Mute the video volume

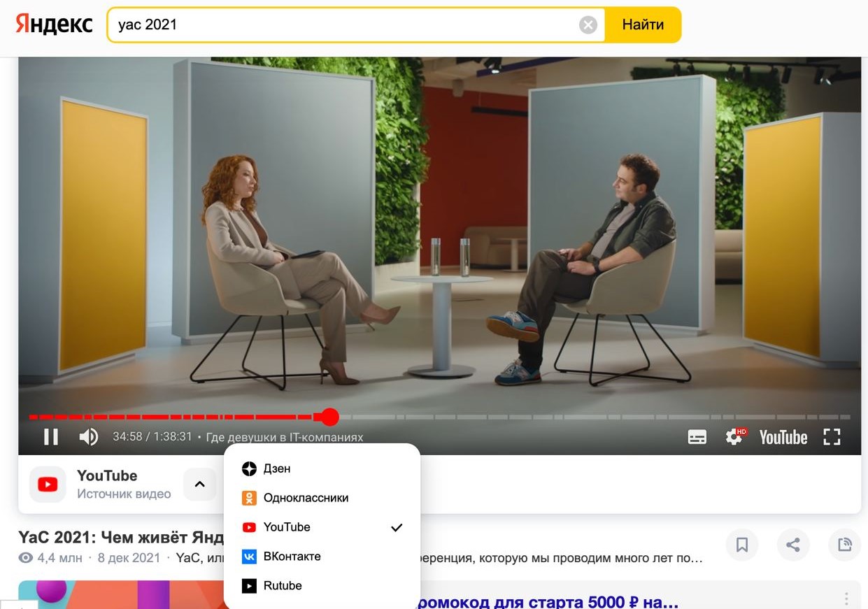tap(88, 437)
